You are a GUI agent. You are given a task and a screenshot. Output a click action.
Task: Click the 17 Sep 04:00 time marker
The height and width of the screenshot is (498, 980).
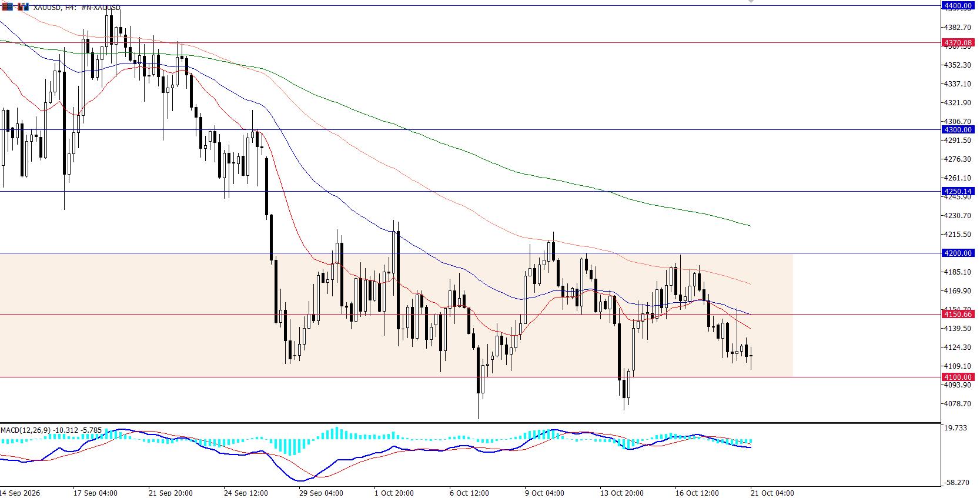(95, 493)
